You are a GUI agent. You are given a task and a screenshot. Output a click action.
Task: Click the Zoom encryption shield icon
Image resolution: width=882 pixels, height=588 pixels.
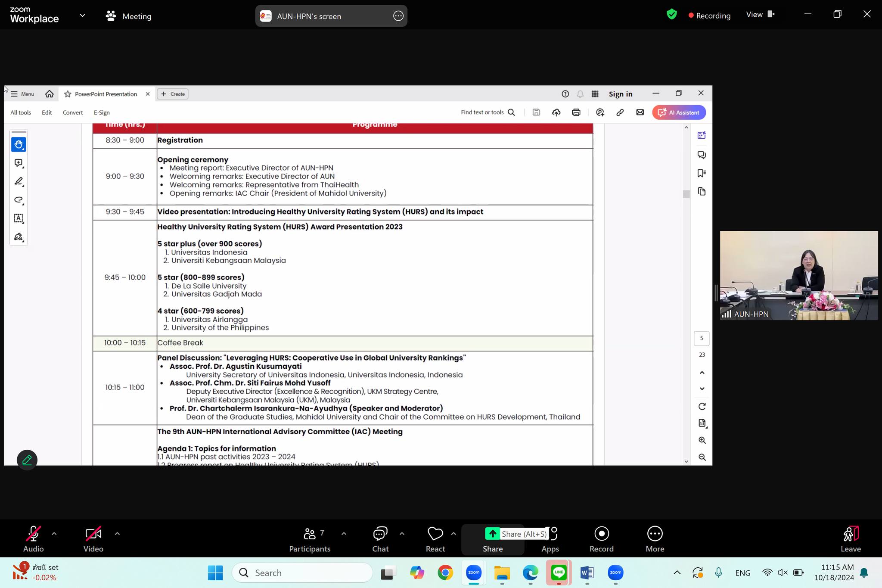(671, 15)
